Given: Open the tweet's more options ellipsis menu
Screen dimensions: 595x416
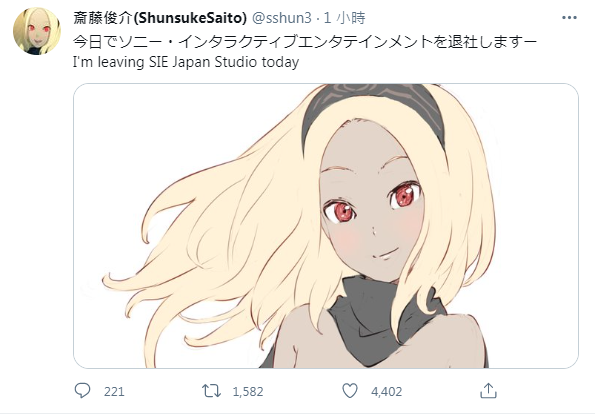Looking at the screenshot, I should coord(569,18).
